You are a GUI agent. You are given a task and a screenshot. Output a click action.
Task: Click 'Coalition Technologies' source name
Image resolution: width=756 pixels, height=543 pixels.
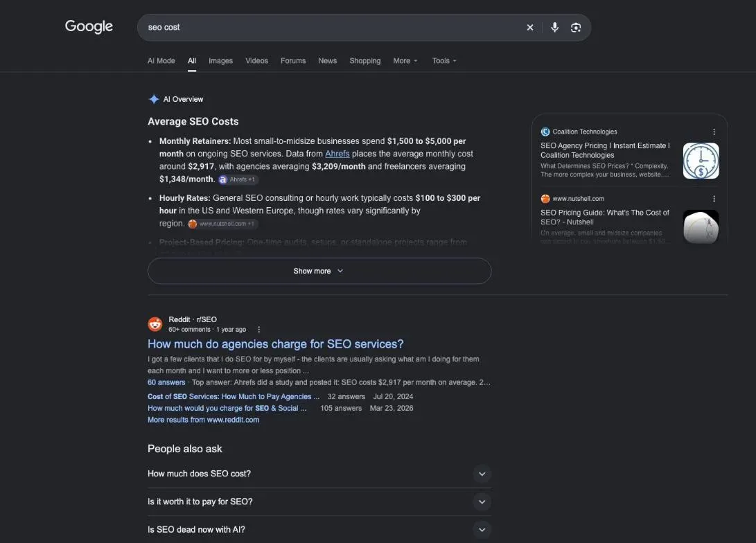[585, 132]
